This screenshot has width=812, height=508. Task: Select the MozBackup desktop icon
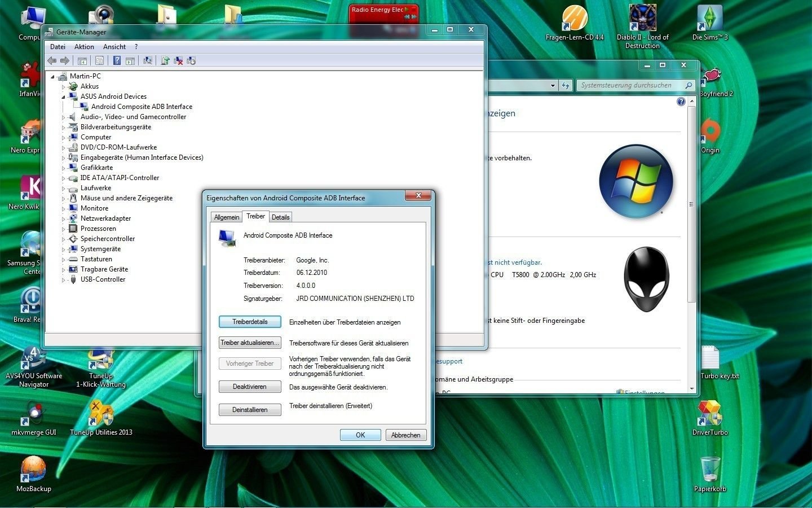click(x=34, y=474)
